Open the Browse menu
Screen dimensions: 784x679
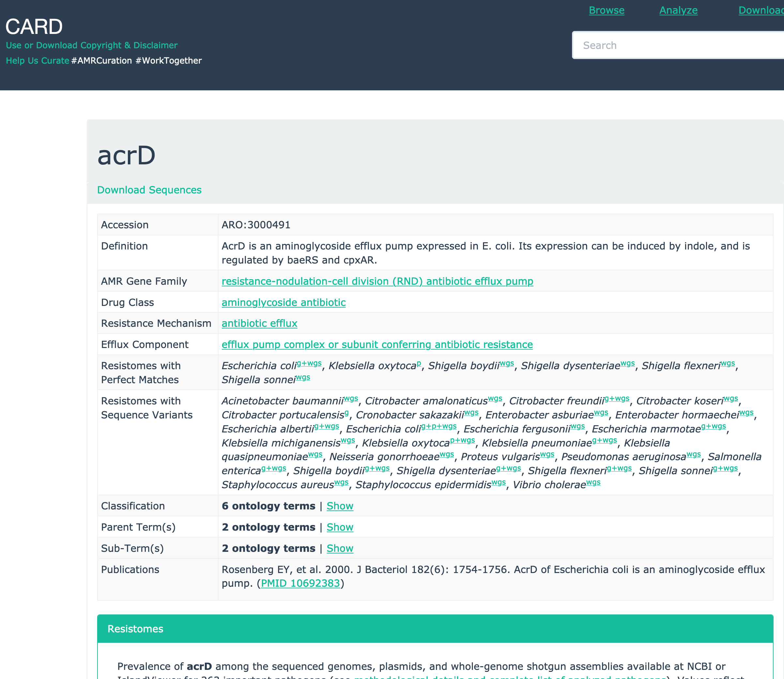point(606,10)
